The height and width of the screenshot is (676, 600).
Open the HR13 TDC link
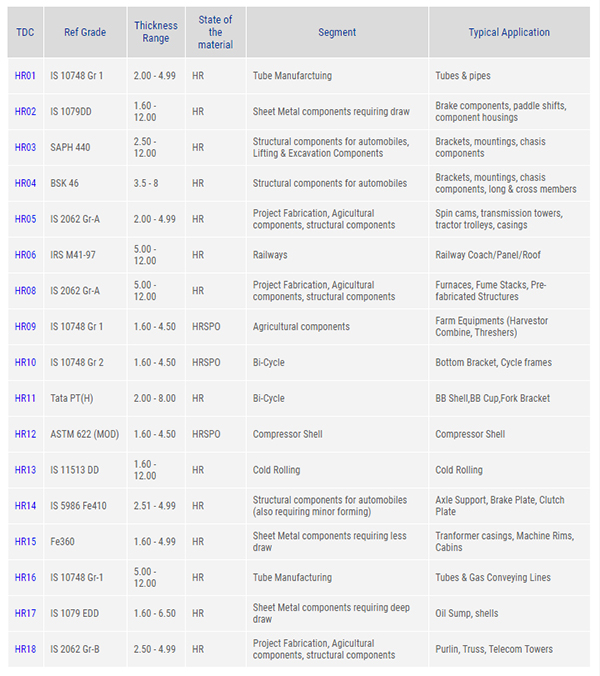(x=25, y=469)
